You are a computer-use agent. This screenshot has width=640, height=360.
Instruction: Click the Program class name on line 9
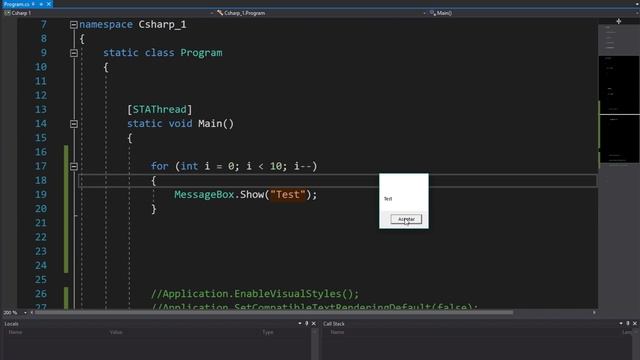click(x=201, y=53)
